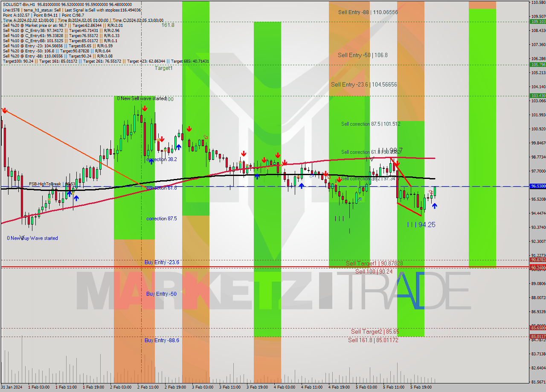
Task: Click the green '161.8' label
Action: (x=168, y=25)
